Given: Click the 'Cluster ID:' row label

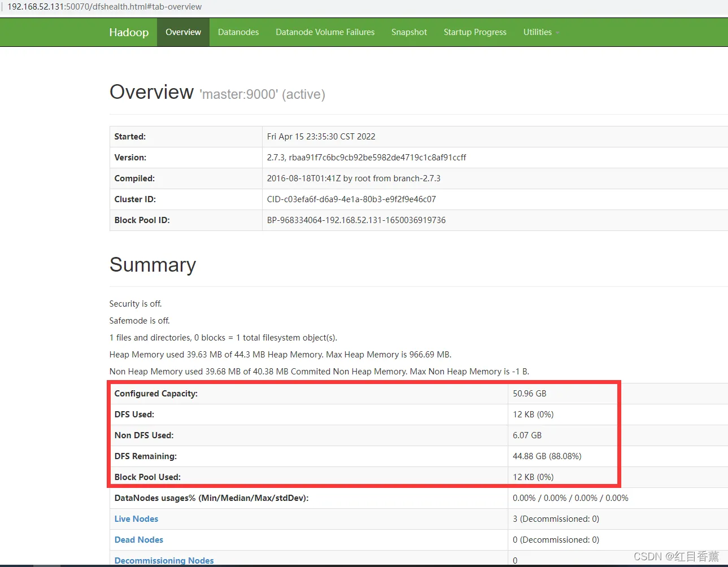Looking at the screenshot, I should 135,199.
